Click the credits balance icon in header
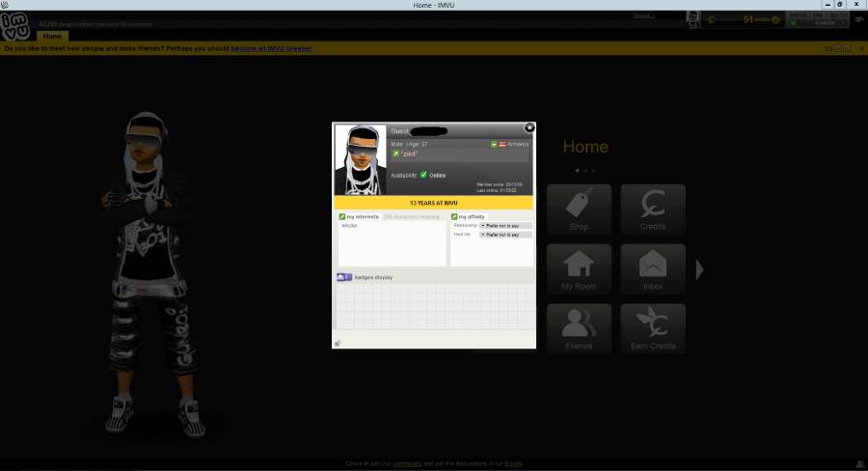The image size is (868, 471). tap(712, 20)
